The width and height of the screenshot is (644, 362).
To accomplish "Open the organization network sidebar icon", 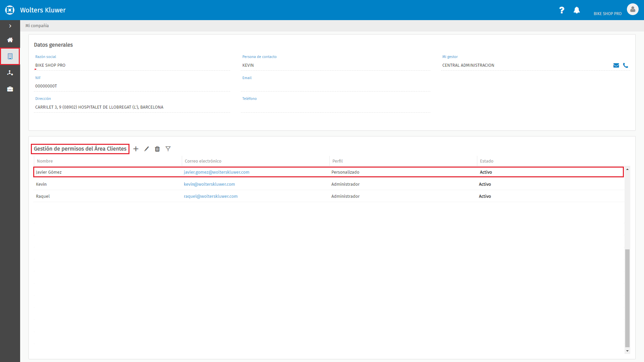I will 10,73.
